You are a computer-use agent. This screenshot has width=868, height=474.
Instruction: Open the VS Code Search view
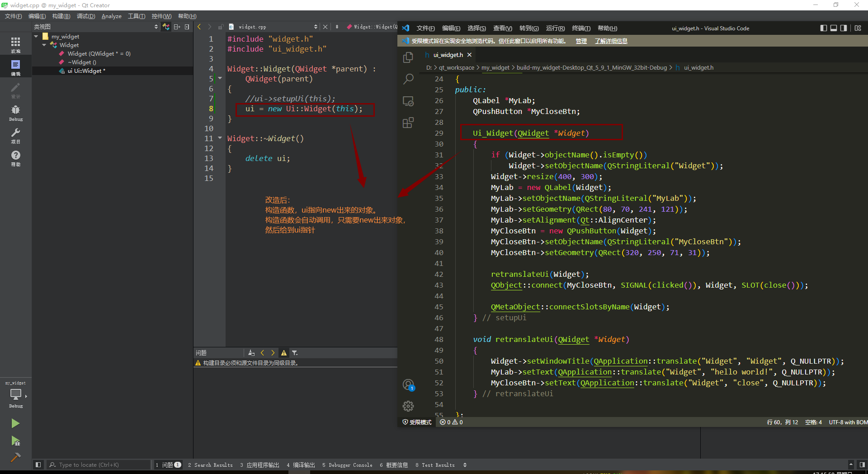coord(408,79)
